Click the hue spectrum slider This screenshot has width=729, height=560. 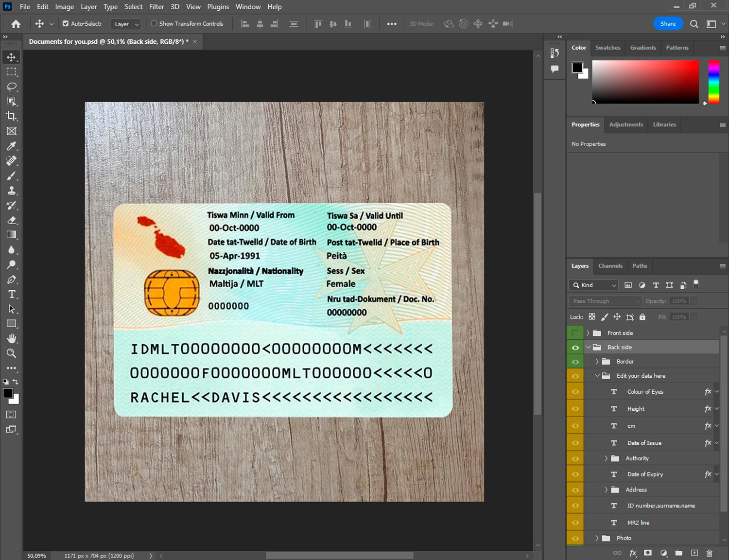pos(713,82)
